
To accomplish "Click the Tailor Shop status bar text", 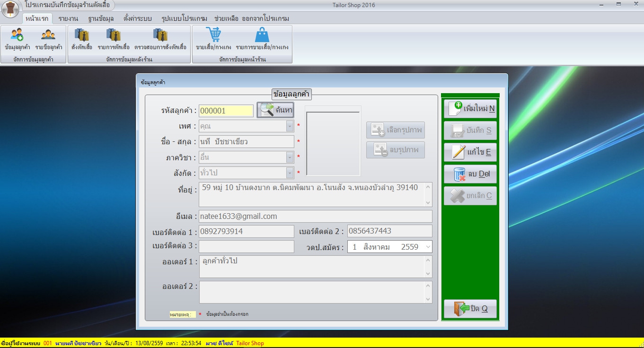I will (250, 343).
